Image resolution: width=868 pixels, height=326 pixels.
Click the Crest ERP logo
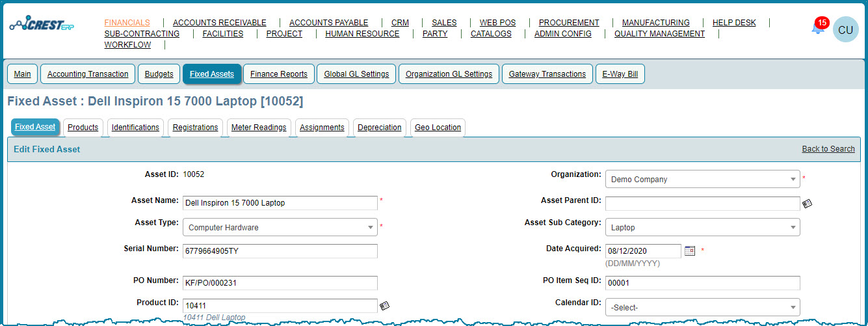point(42,25)
